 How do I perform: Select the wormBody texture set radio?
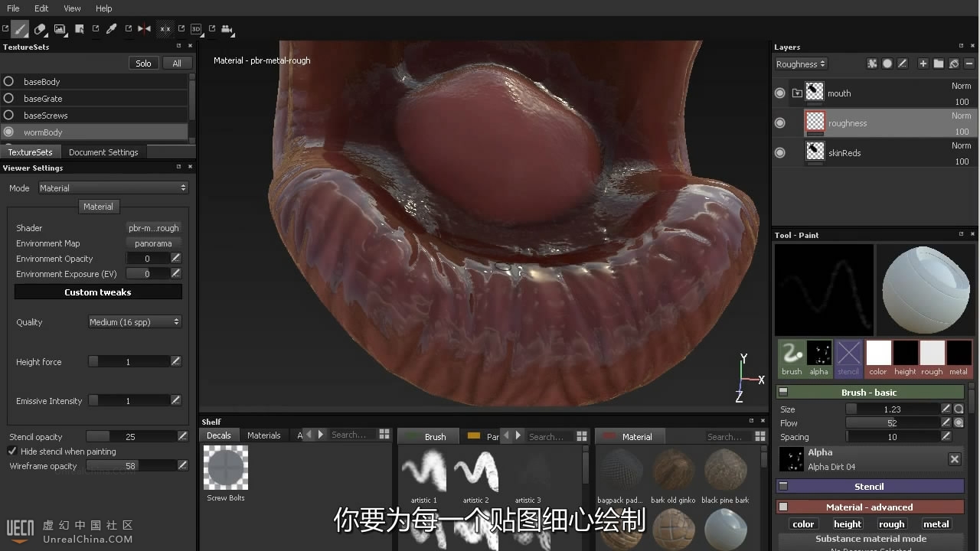pyautogui.click(x=8, y=132)
